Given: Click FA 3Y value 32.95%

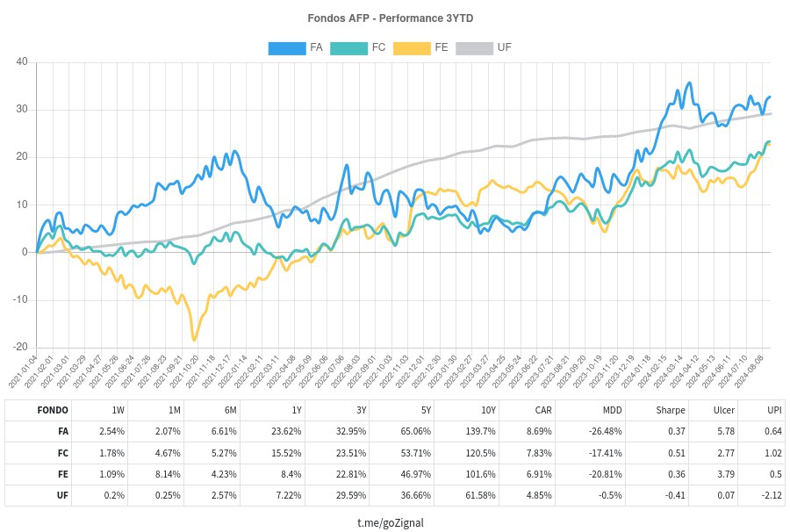Looking at the screenshot, I should pyautogui.click(x=351, y=431).
